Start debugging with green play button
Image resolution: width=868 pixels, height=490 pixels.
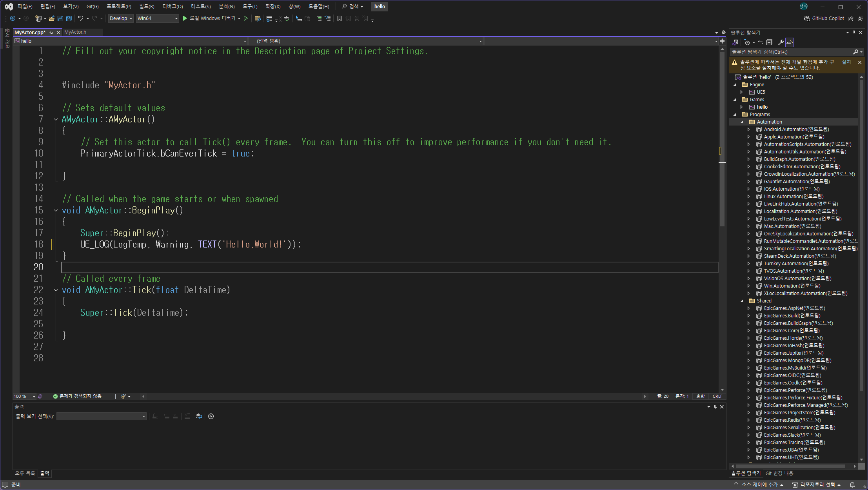pyautogui.click(x=185, y=18)
